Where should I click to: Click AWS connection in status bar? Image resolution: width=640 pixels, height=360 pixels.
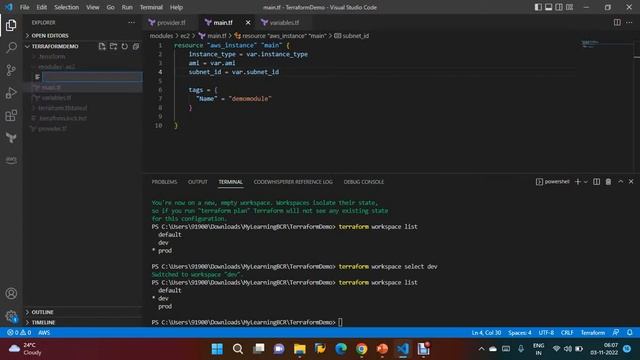tap(44, 333)
